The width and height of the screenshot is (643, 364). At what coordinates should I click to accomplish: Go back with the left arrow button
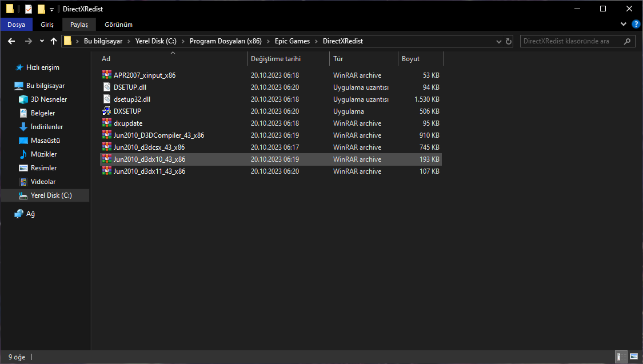tap(11, 41)
